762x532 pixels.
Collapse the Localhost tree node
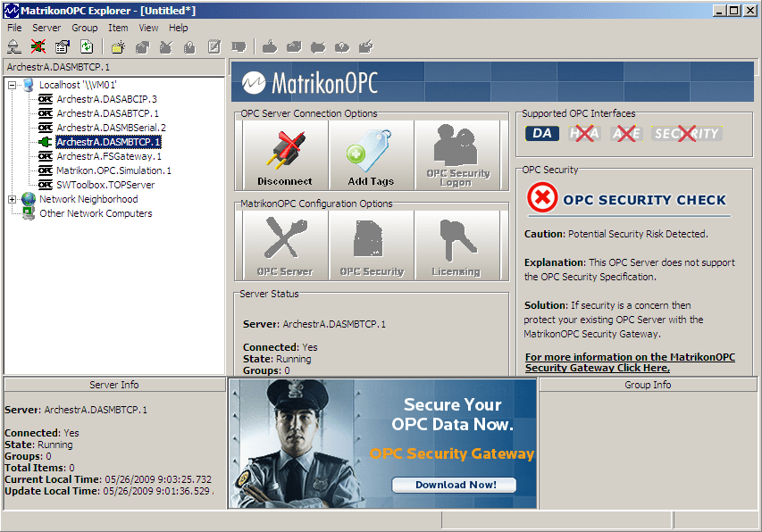[x=13, y=86]
